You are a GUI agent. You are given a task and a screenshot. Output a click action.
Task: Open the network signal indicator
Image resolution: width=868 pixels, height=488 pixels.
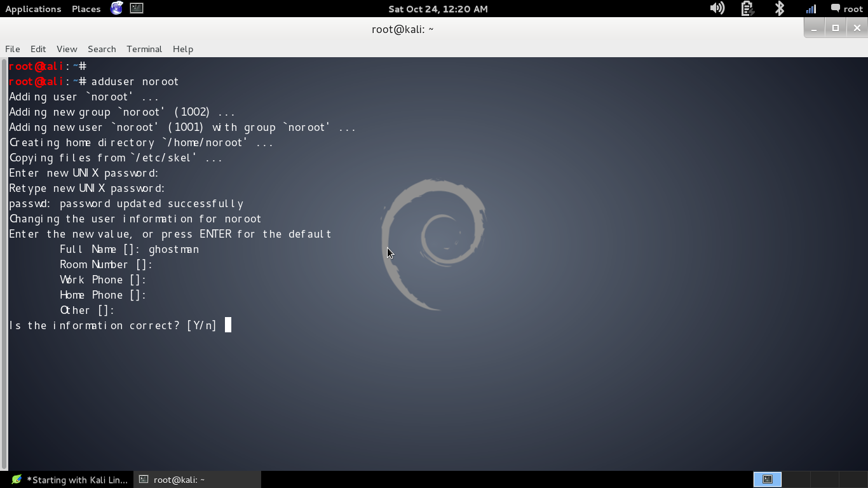[x=811, y=8]
